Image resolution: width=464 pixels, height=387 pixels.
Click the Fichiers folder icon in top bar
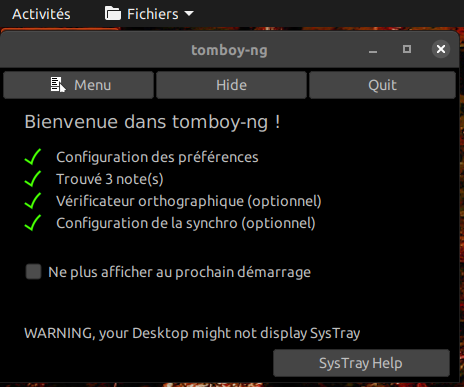click(x=113, y=14)
